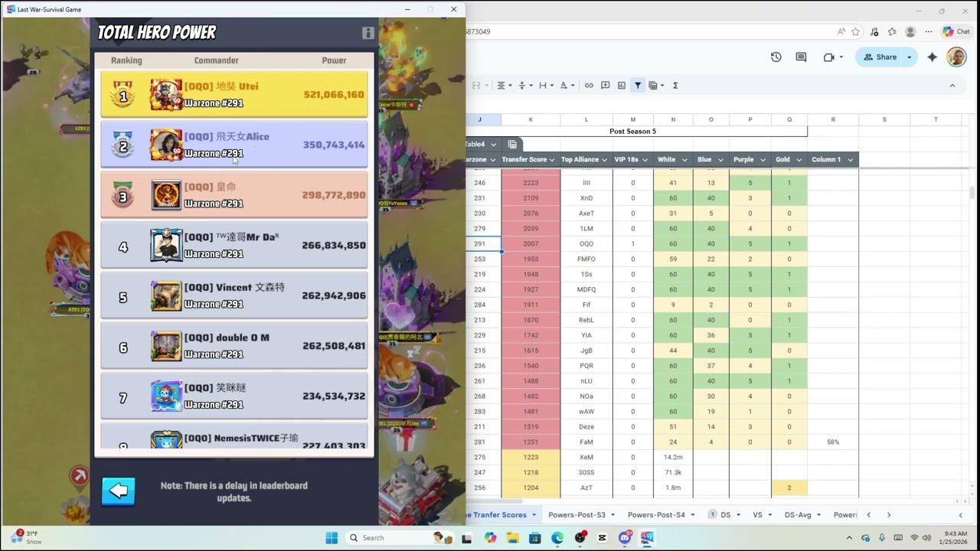Click the insert link icon
The width and height of the screenshot is (980, 551).
589,86
